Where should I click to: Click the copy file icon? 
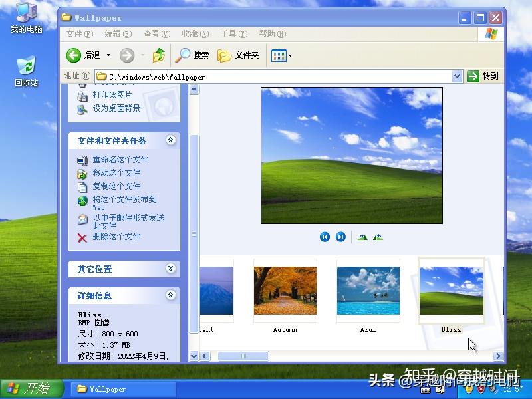click(x=82, y=187)
